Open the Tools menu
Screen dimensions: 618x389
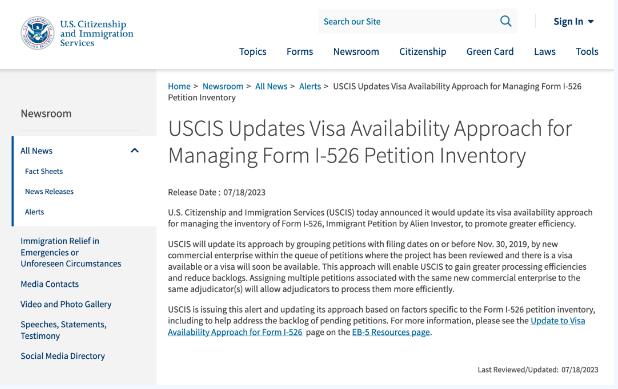587,52
